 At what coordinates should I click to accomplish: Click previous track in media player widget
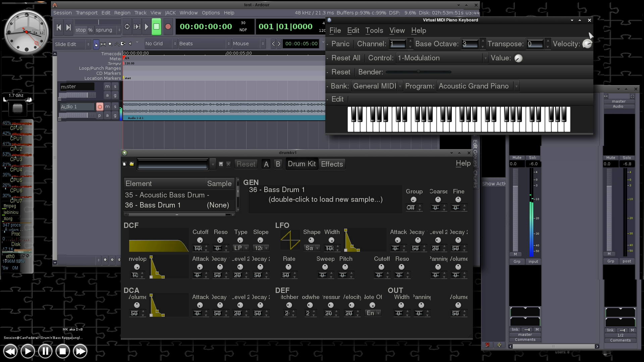pyautogui.click(x=10, y=351)
